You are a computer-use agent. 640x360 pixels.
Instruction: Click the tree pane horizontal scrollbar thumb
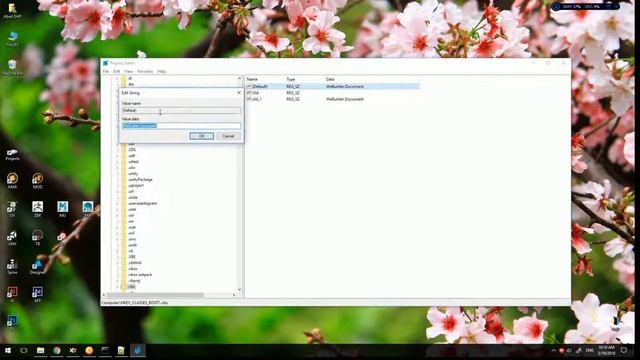pyautogui.click(x=155, y=295)
